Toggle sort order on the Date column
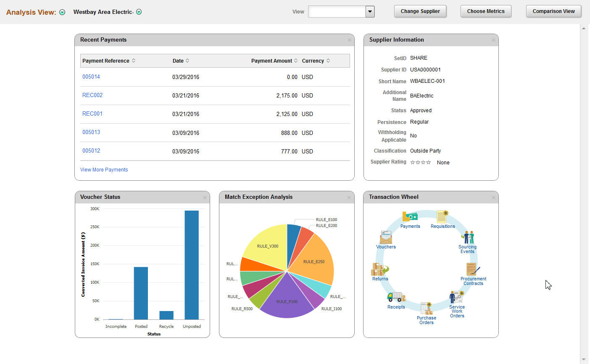 click(187, 61)
